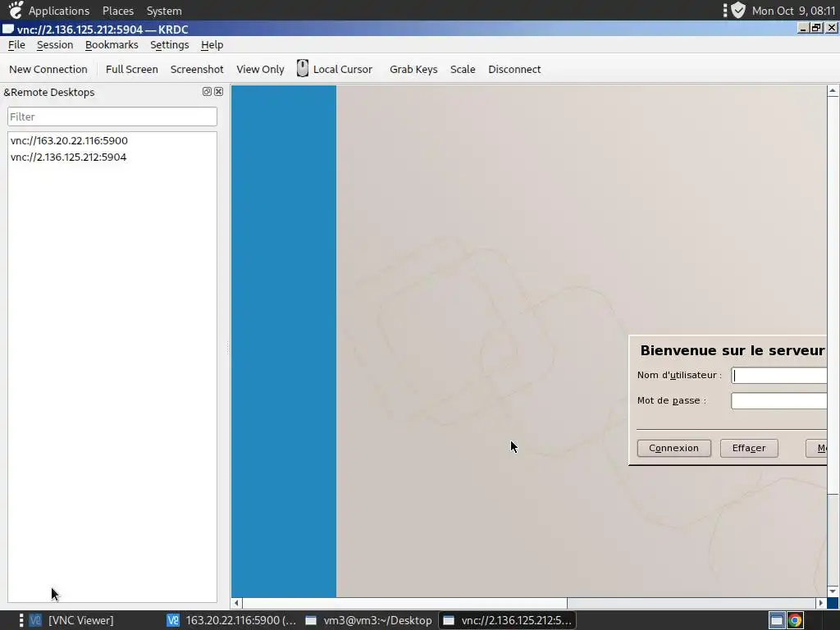840x630 pixels.
Task: Click scroll right arrow of horizontal scrollbar
Action: pos(820,603)
